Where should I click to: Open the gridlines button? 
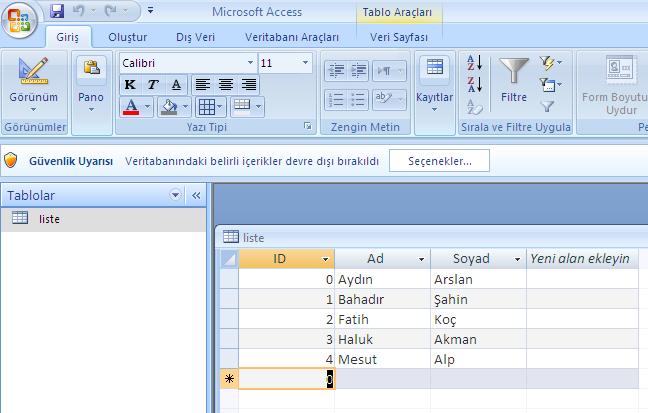click(x=210, y=107)
